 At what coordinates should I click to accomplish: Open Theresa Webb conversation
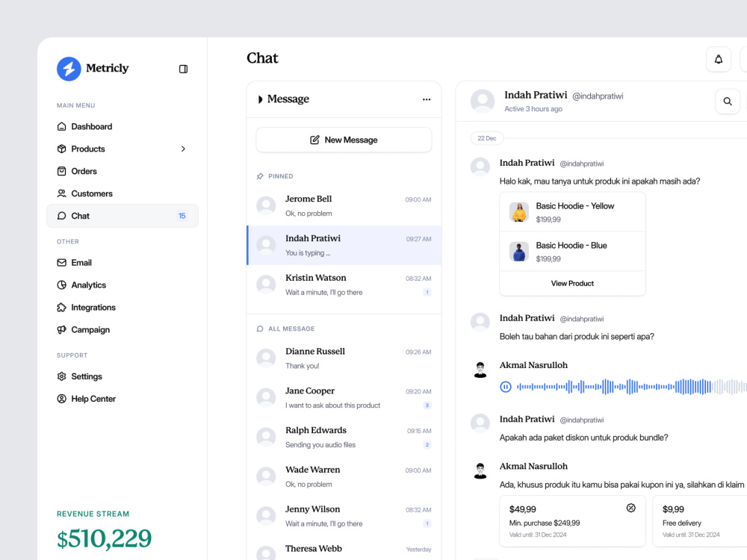tap(344, 549)
